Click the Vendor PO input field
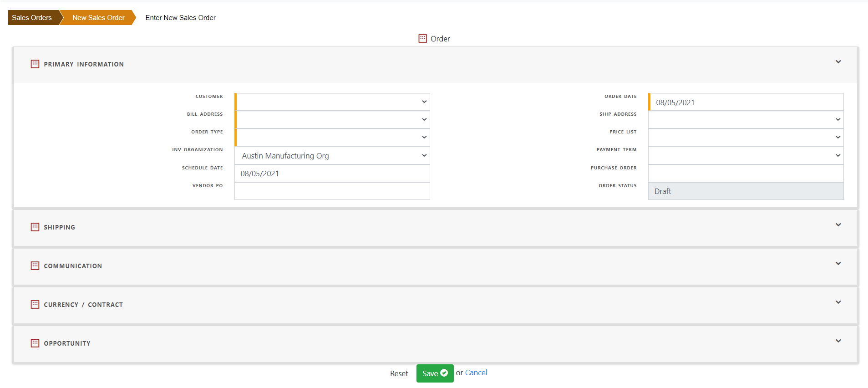 point(332,191)
